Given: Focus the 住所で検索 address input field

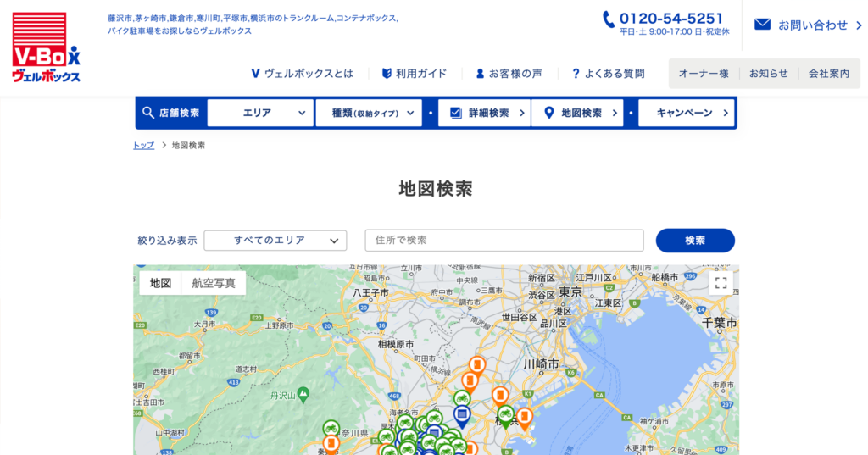Looking at the screenshot, I should pyautogui.click(x=504, y=241).
